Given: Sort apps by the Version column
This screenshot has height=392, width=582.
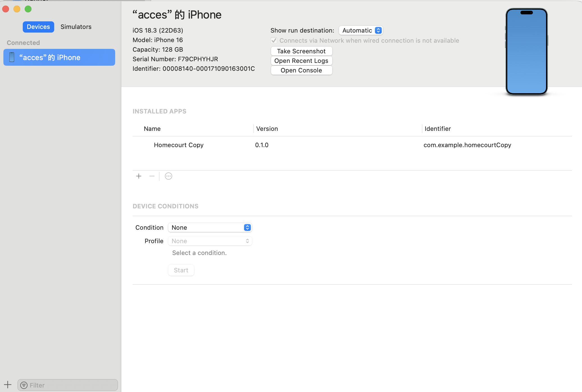Looking at the screenshot, I should click(x=267, y=129).
